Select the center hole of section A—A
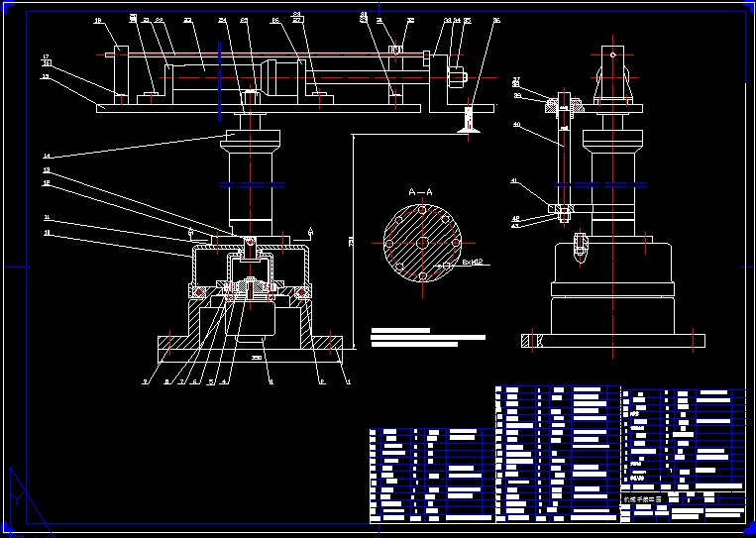The height and width of the screenshot is (538, 756). click(x=422, y=243)
